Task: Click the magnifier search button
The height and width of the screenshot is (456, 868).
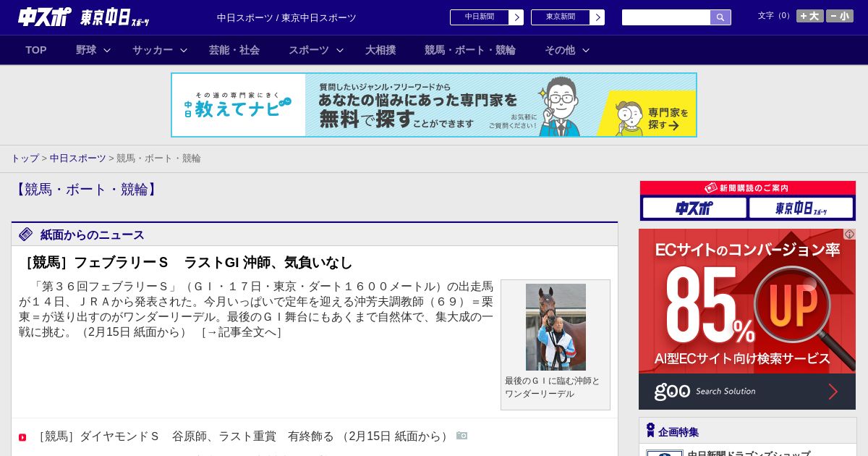Action: 720,17
